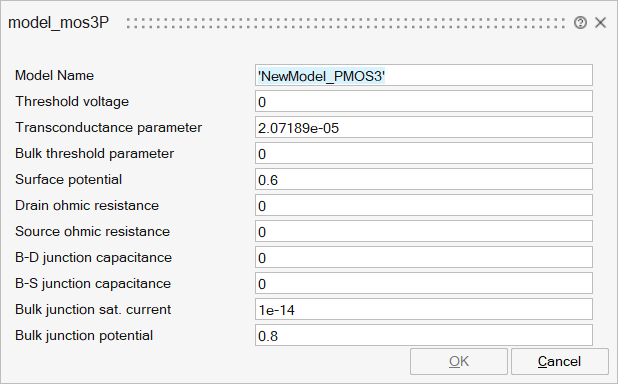Click the B-D junction capacitance field

[x=424, y=257]
